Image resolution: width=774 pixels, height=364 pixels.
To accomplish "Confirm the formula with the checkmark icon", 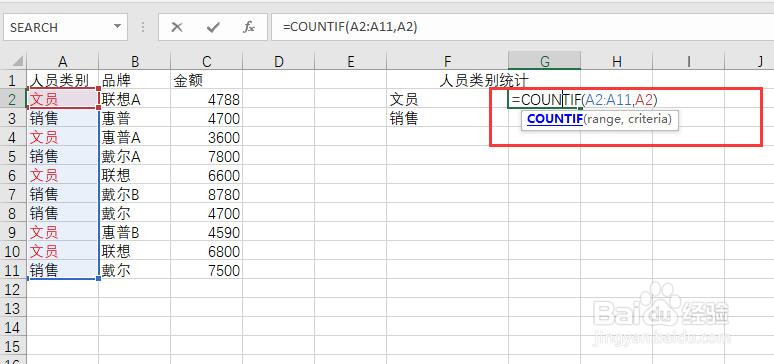I will 213,28.
